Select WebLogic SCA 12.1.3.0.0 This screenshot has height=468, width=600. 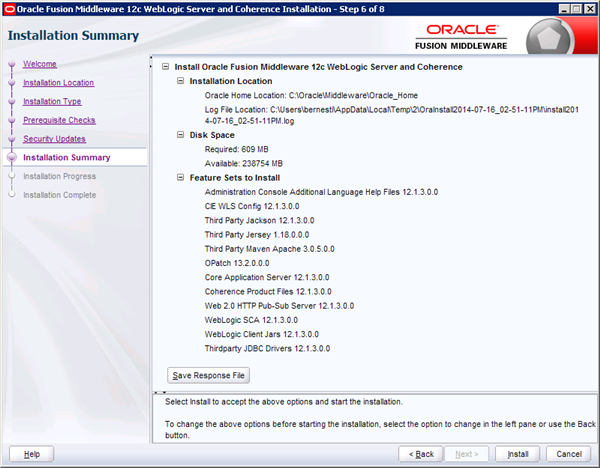click(x=251, y=320)
